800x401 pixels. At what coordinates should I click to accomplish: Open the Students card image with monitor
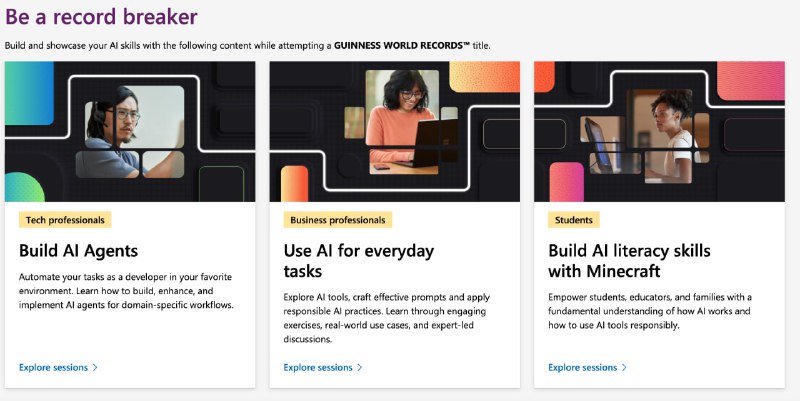click(x=659, y=132)
